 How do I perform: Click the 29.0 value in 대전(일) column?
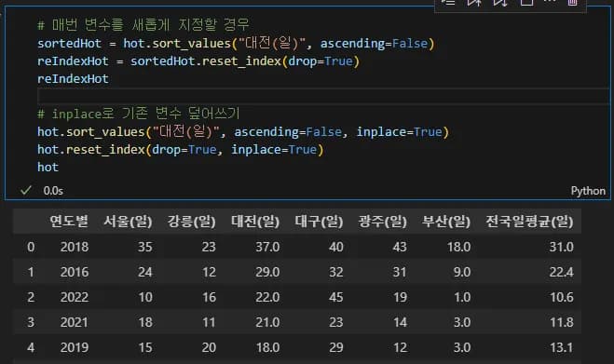pos(267,272)
